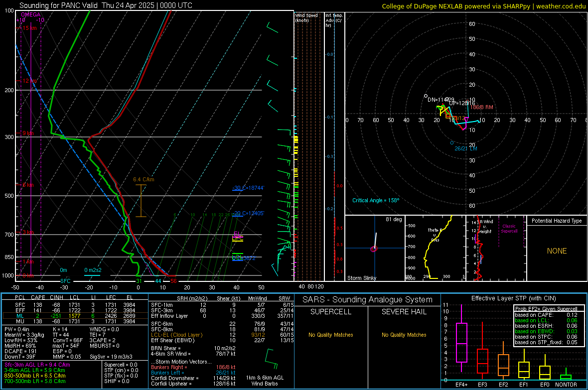588x390 pixels.
Task: Click 'SHIP = 0.0' value
Action: tap(117, 381)
